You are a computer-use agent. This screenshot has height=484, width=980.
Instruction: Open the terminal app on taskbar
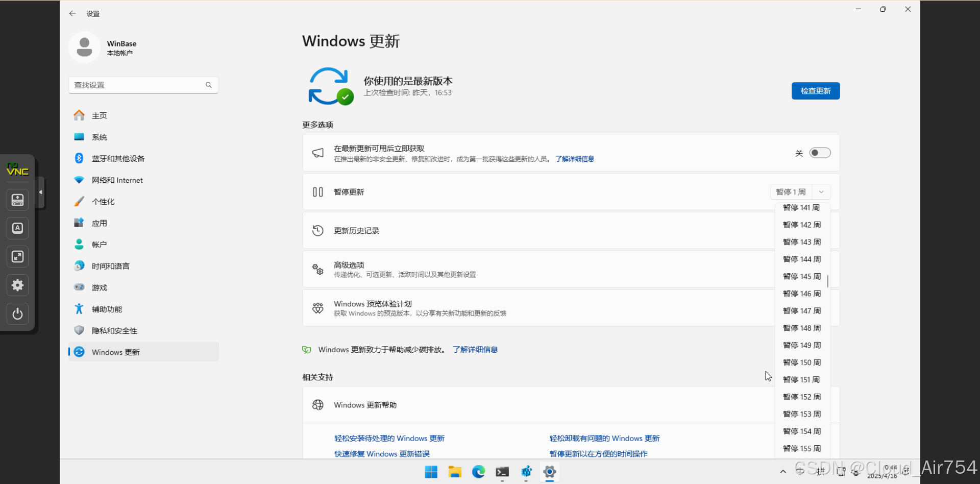(x=502, y=472)
